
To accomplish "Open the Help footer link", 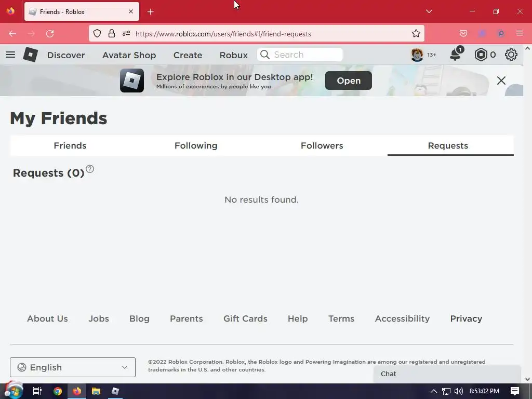I will click(x=298, y=318).
